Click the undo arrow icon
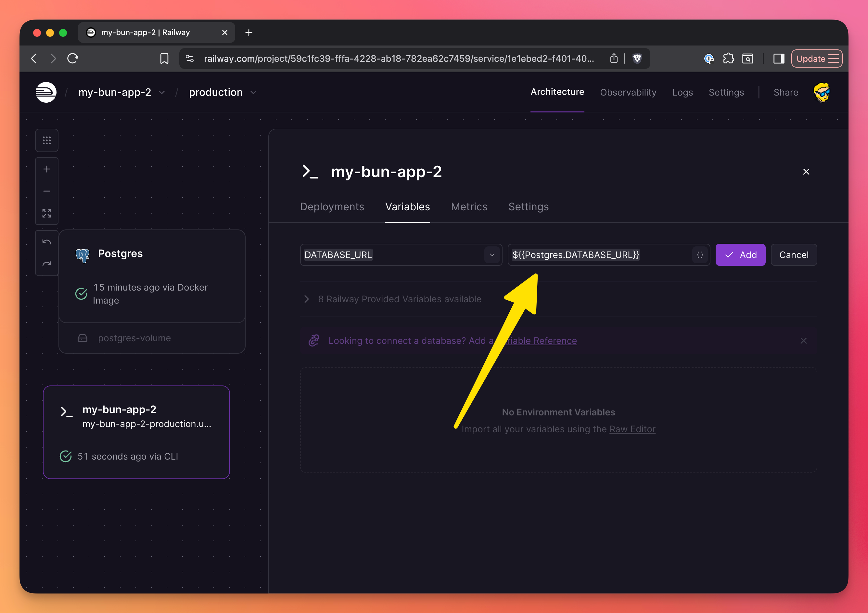Viewport: 868px width, 613px height. (46, 242)
